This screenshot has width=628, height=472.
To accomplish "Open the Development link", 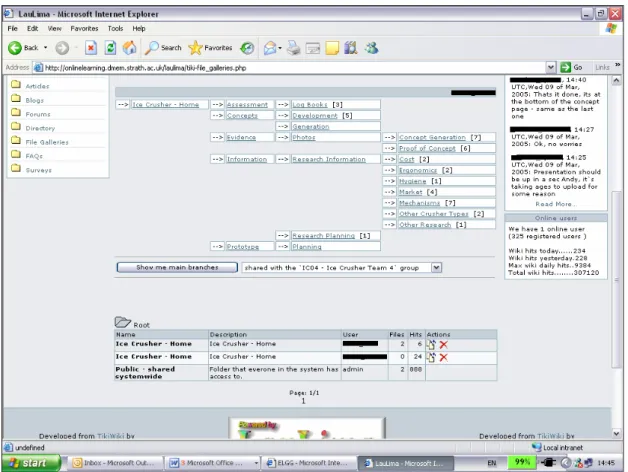I will click(315, 115).
